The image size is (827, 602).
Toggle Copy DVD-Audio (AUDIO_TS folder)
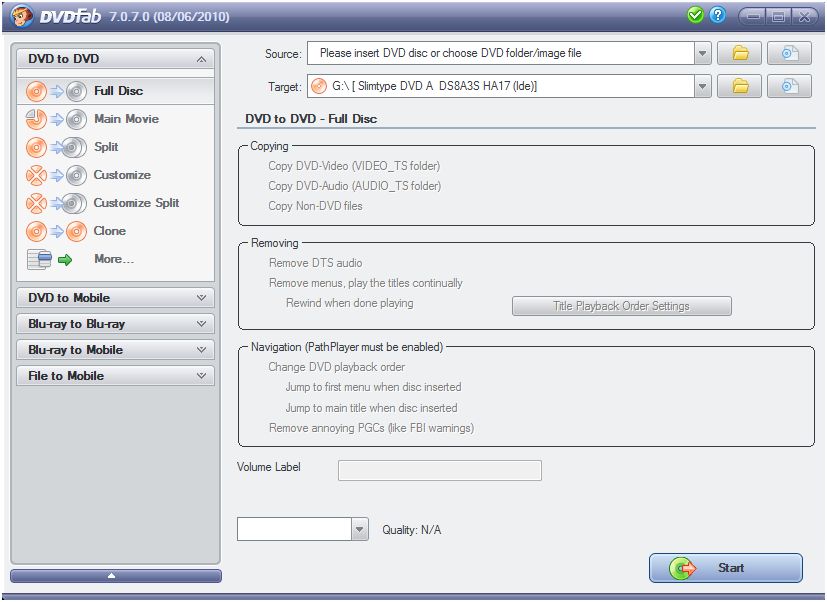[x=354, y=186]
